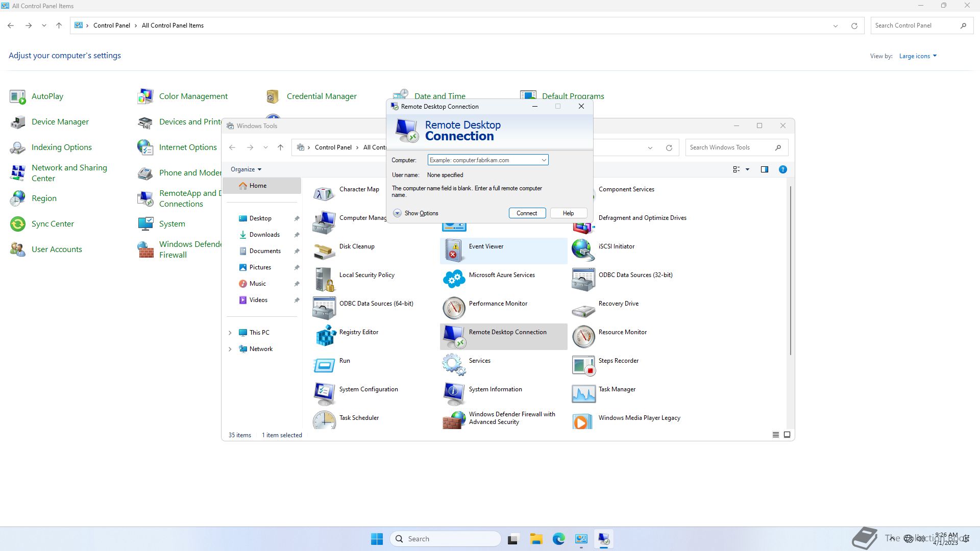The width and height of the screenshot is (980, 551).
Task: Open ODBC Data Sources (32-bit) icon
Action: tap(583, 280)
